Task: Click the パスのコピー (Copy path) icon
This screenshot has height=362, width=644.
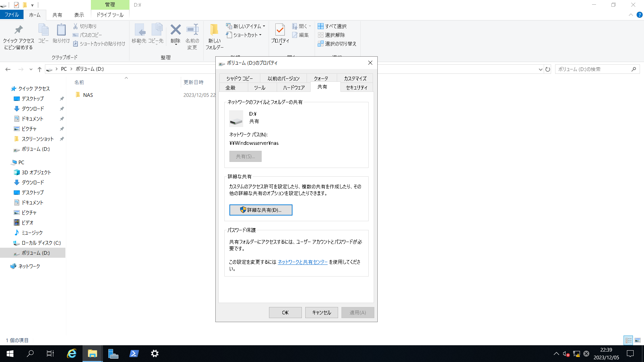Action: [x=75, y=35]
